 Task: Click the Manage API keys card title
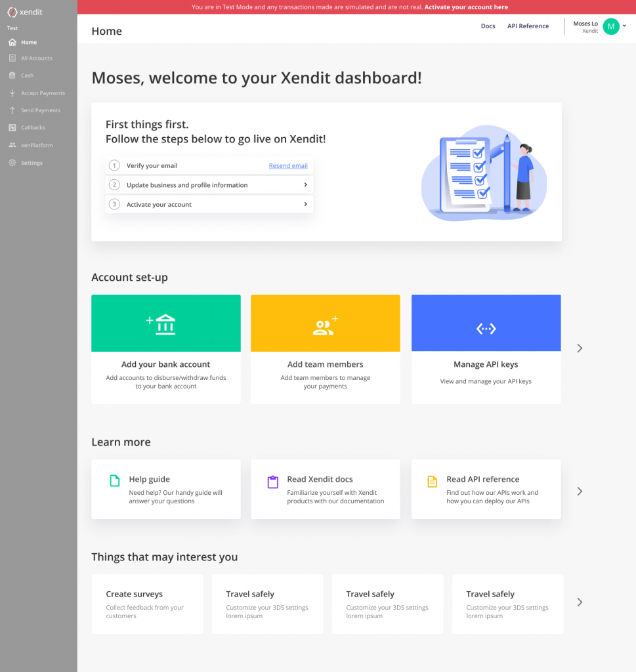[486, 364]
